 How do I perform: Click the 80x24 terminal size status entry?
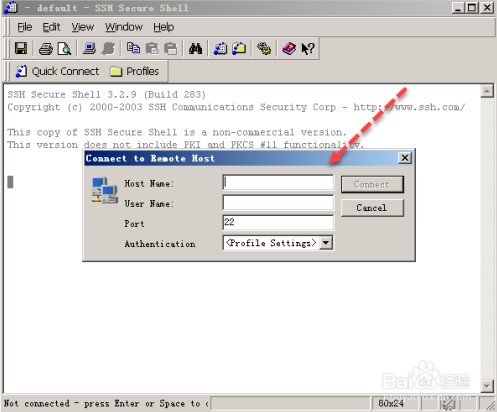pos(391,403)
